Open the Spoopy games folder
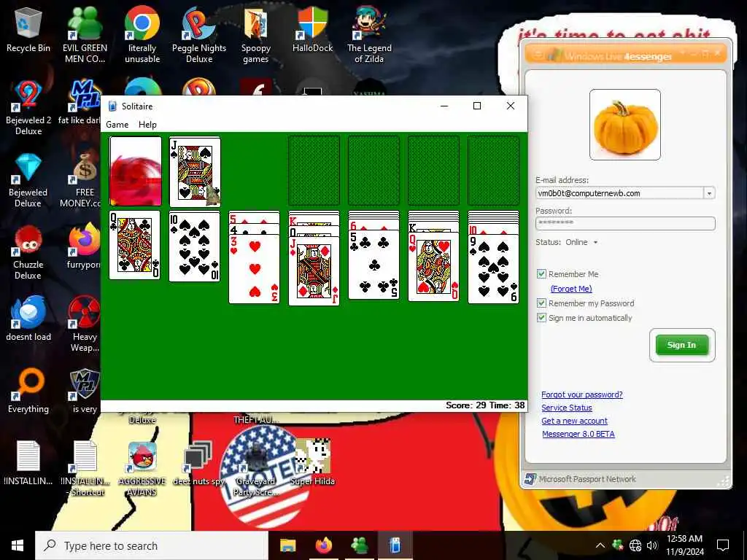The image size is (747, 560). [256, 34]
